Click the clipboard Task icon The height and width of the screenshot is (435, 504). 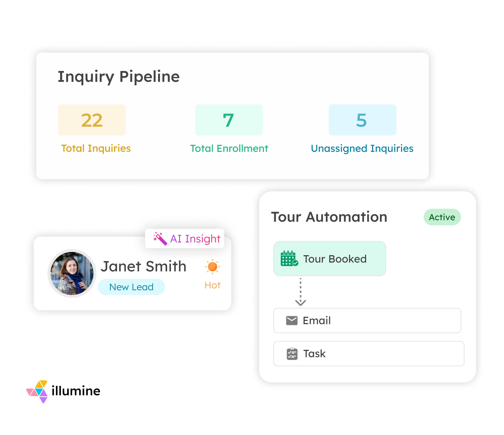[x=292, y=354]
